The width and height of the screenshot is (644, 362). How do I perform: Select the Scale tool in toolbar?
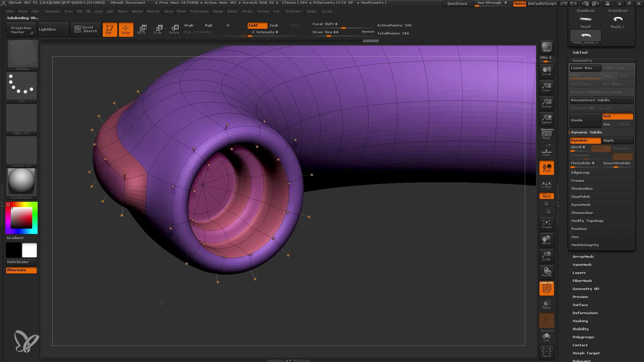tap(158, 29)
